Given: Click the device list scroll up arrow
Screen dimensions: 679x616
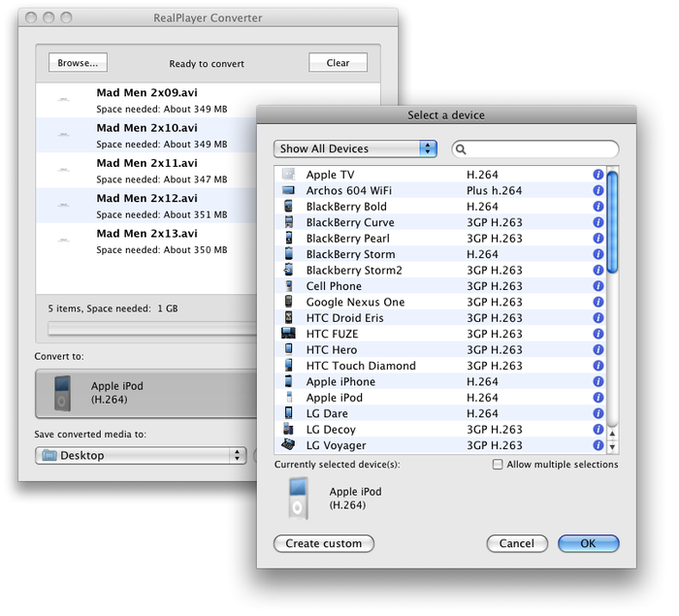Looking at the screenshot, I should (612, 434).
